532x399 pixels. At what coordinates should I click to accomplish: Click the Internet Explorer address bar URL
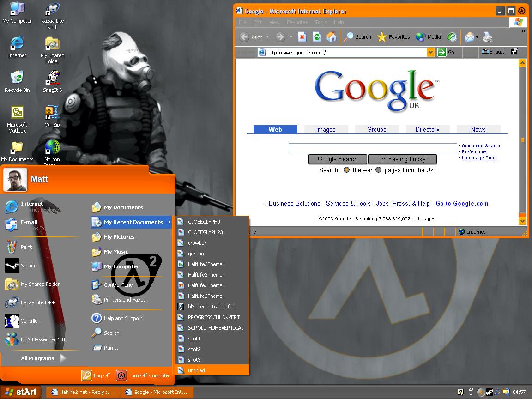pos(342,52)
